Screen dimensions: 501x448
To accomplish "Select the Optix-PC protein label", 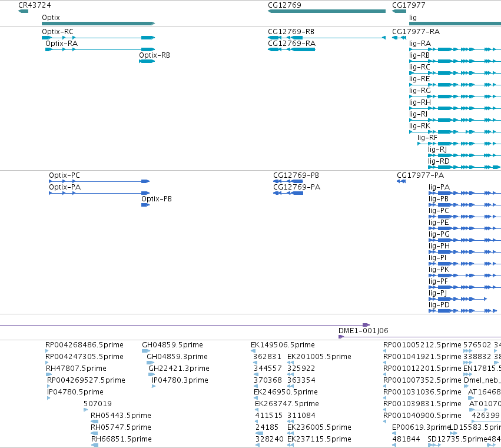I will click(x=64, y=175).
